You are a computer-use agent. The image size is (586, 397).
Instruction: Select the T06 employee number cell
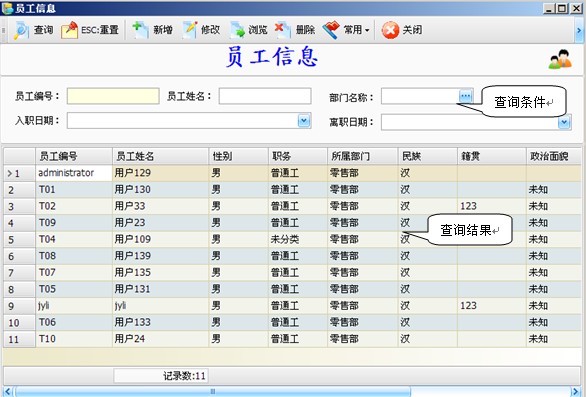74,322
